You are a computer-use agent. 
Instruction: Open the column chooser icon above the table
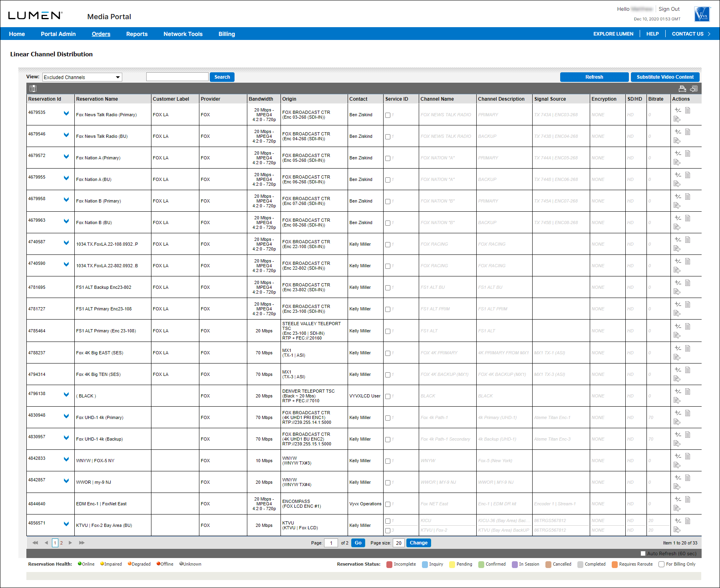33,88
